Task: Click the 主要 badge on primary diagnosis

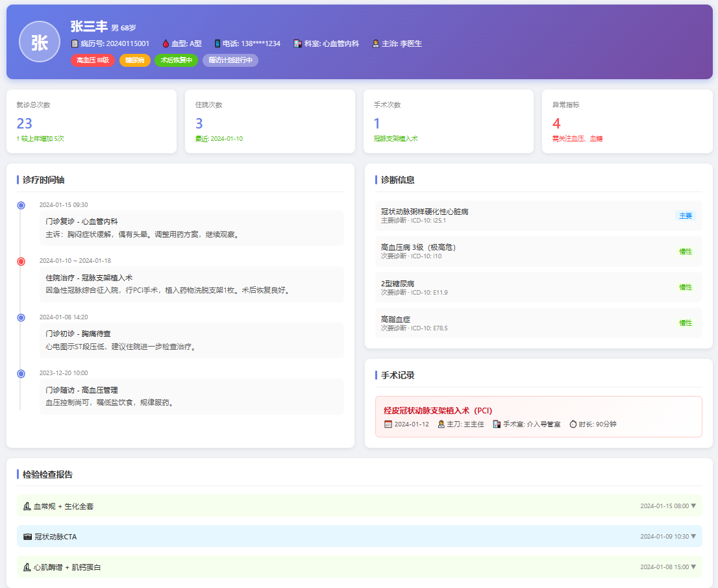Action: pyautogui.click(x=686, y=215)
